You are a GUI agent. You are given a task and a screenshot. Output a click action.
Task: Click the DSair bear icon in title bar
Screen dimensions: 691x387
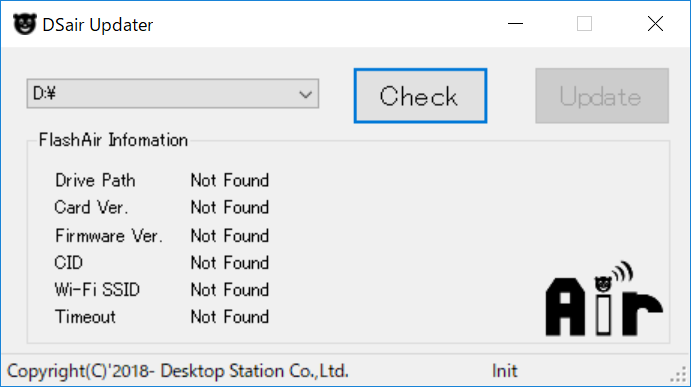(x=24, y=24)
